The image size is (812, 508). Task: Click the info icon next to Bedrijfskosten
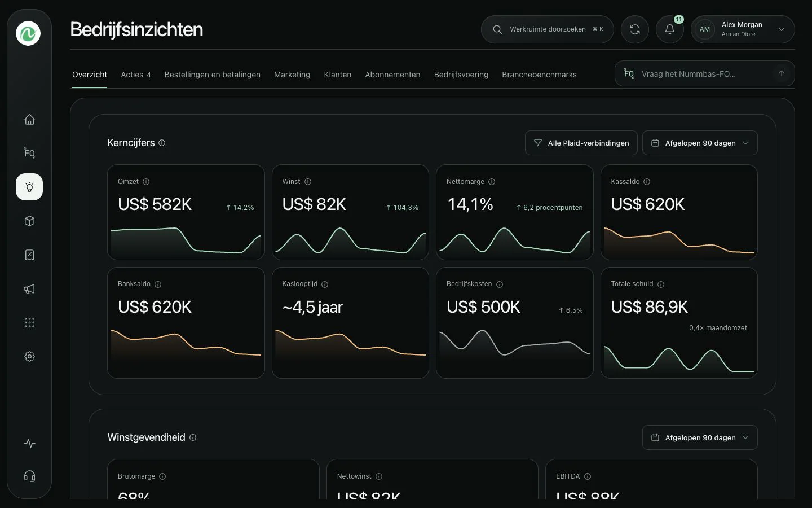pyautogui.click(x=500, y=284)
